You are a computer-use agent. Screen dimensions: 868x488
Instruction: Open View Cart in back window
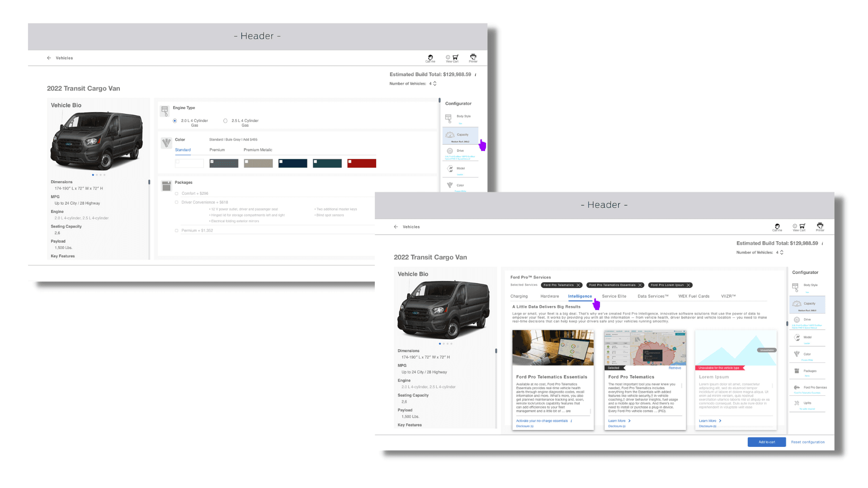coord(452,58)
